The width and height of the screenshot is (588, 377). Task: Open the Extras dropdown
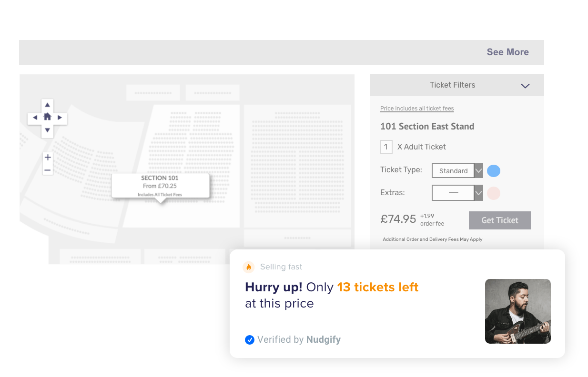(x=478, y=193)
